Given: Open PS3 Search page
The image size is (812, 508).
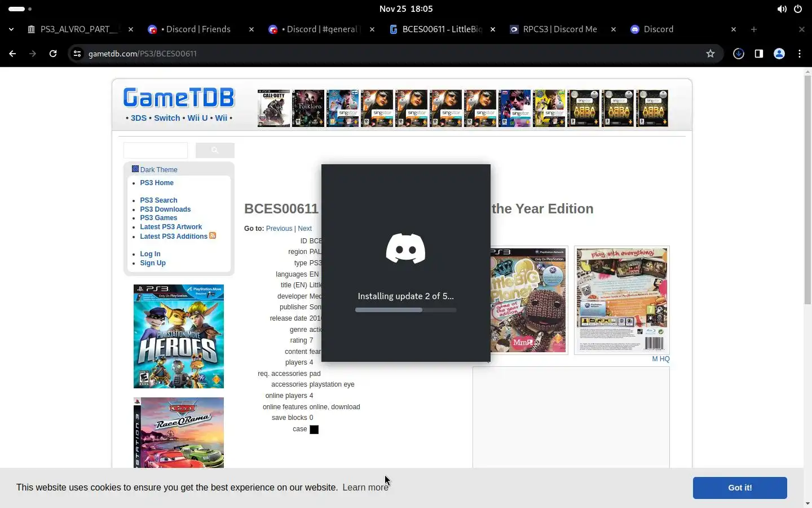Looking at the screenshot, I should click(x=158, y=200).
